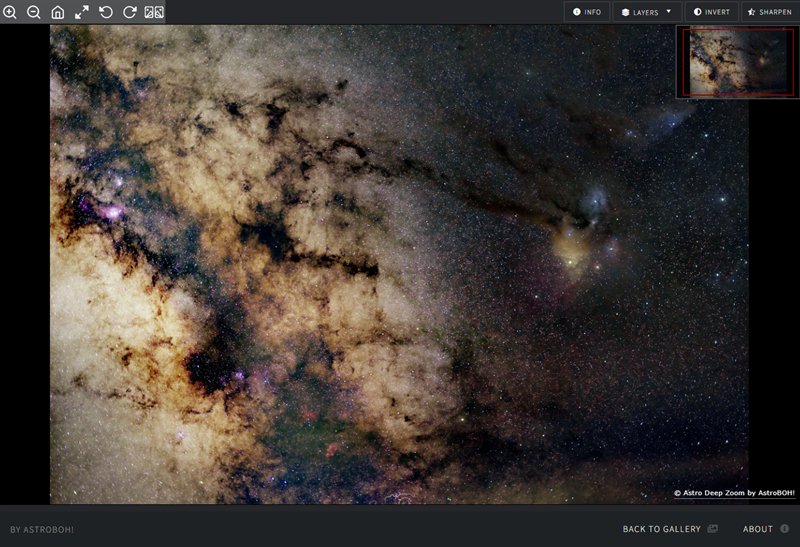Click the 'By AstroBOH!' footer text

point(42,529)
